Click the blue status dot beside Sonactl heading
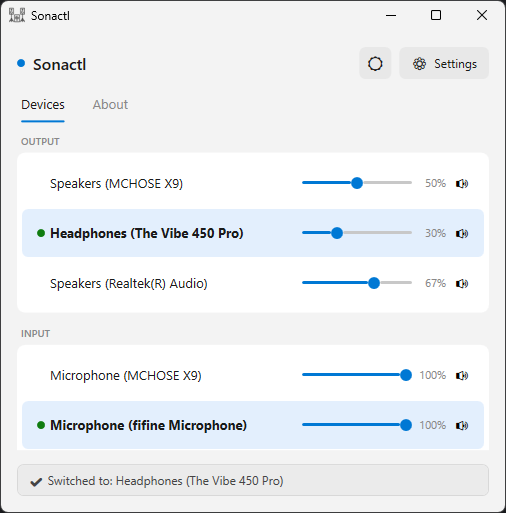The height and width of the screenshot is (513, 506). [21, 63]
